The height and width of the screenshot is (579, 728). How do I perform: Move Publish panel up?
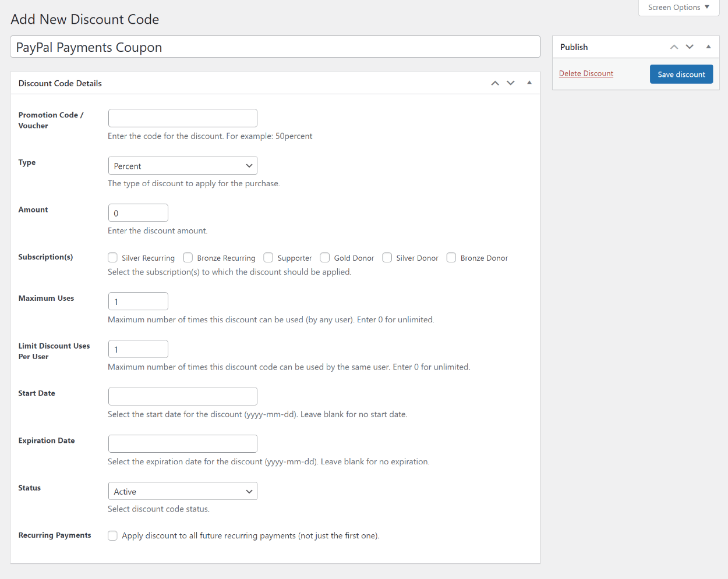point(674,47)
